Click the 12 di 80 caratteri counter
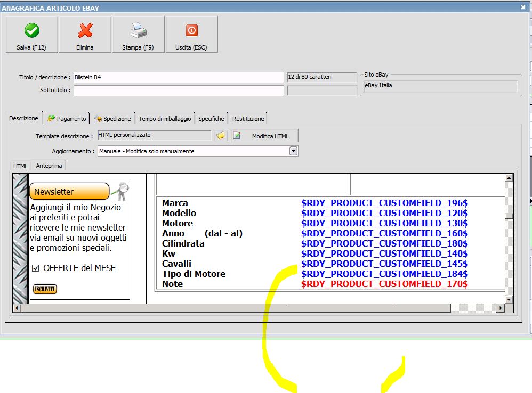Viewport: 532px width, 393px height. [x=321, y=77]
